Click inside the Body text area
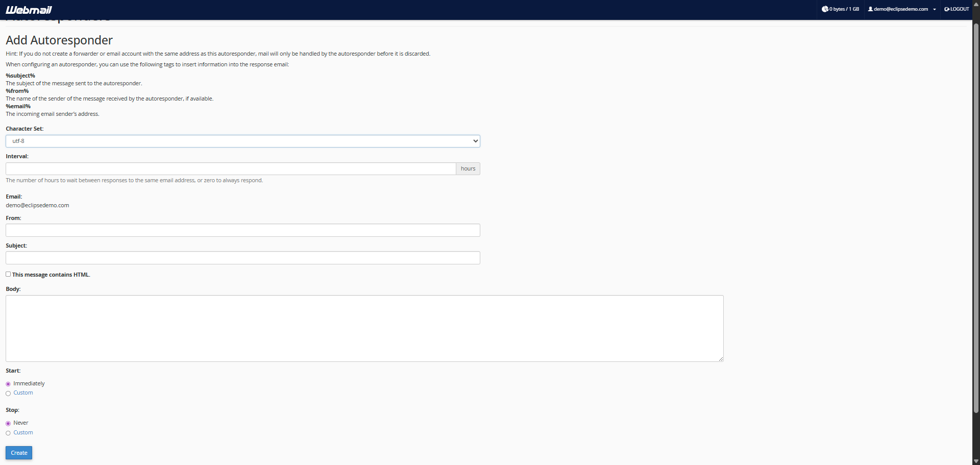The image size is (980, 465). point(364,328)
